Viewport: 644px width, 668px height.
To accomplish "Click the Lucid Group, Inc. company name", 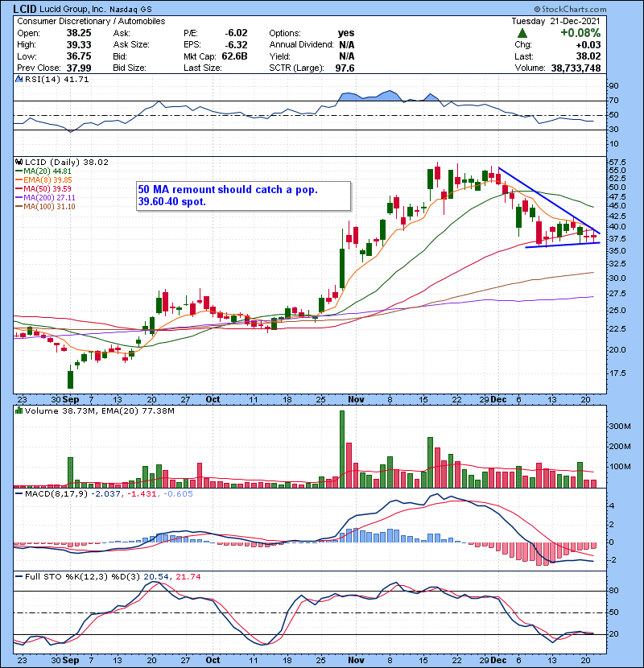I will pos(73,9).
